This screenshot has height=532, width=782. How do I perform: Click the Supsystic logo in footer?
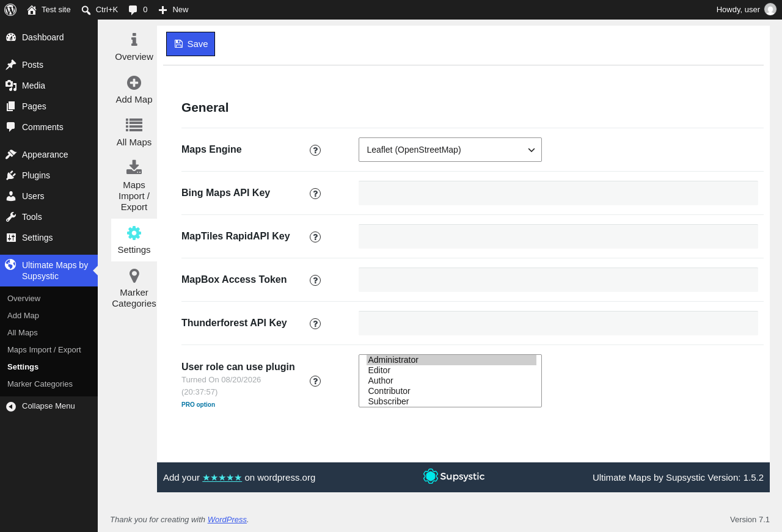[454, 476]
